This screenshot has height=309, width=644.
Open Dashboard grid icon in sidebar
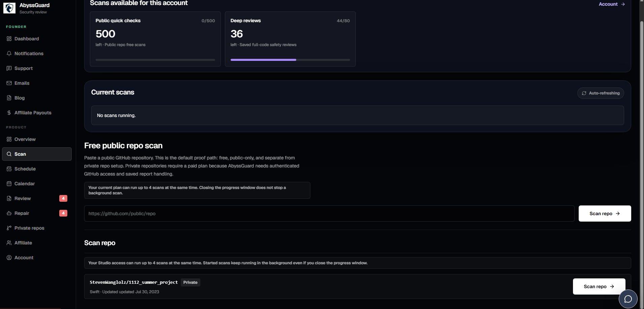9,39
